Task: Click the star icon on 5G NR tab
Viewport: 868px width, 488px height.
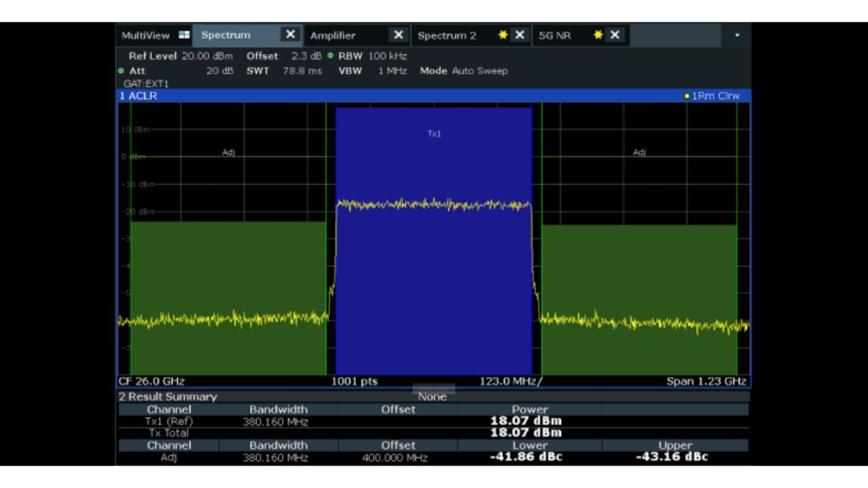Action: tap(598, 35)
